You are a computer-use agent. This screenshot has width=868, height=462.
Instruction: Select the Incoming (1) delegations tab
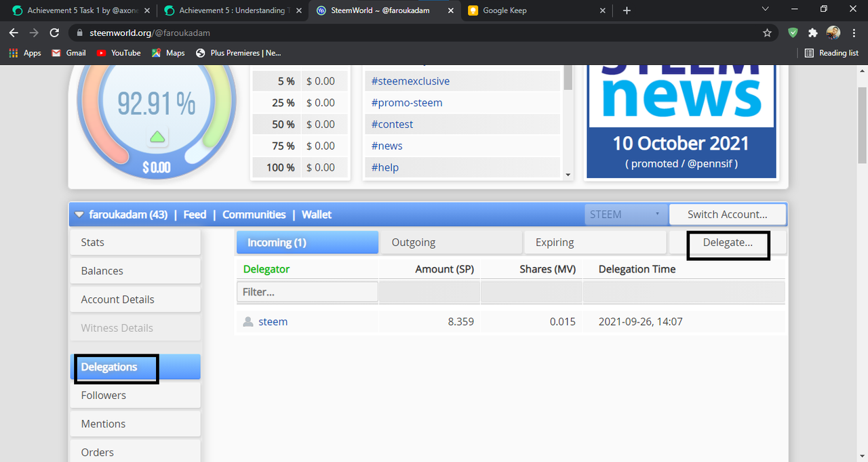(307, 243)
